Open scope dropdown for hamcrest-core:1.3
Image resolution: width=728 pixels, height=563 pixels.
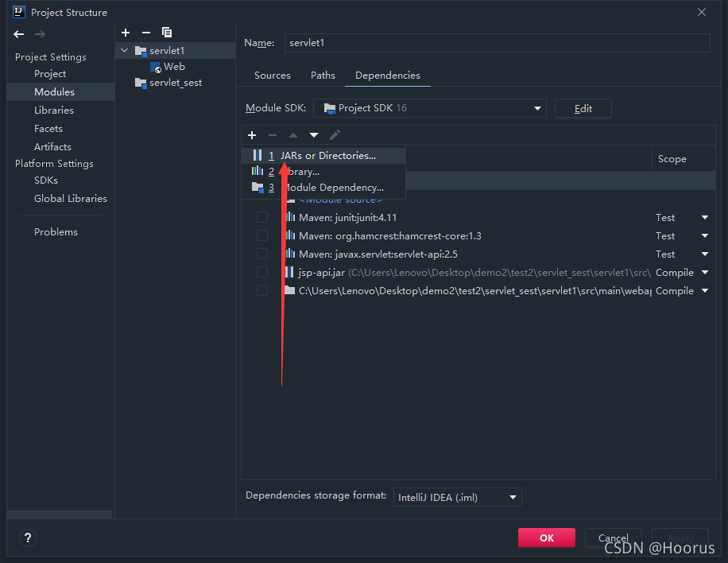click(705, 235)
